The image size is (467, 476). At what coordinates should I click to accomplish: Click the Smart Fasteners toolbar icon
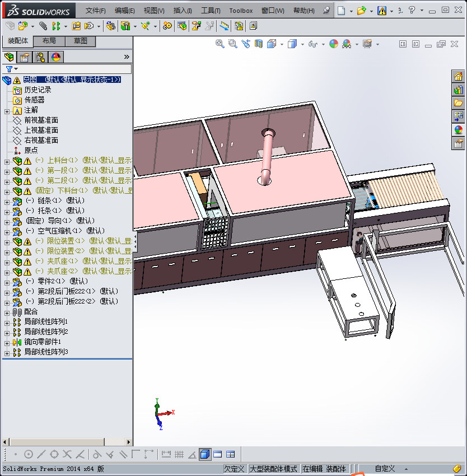click(76, 26)
